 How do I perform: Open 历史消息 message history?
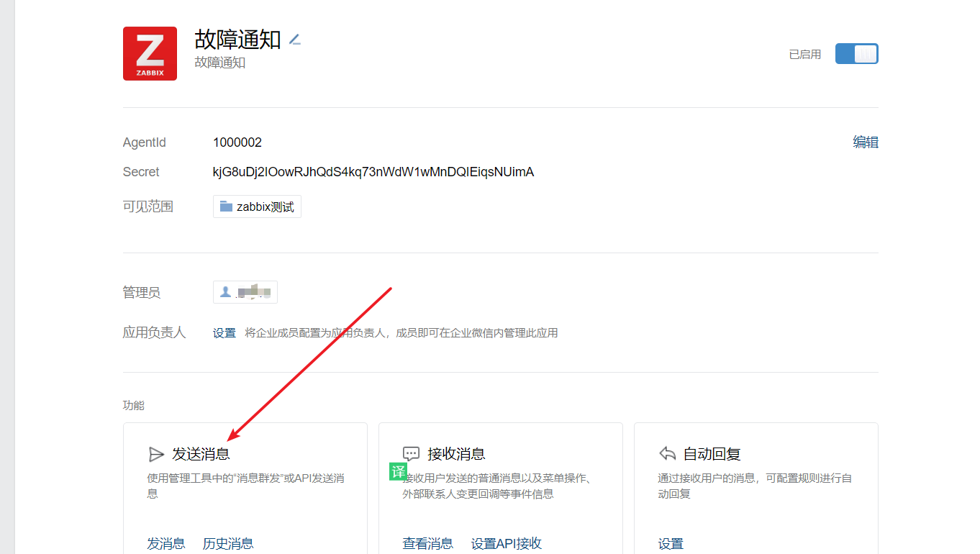228,543
